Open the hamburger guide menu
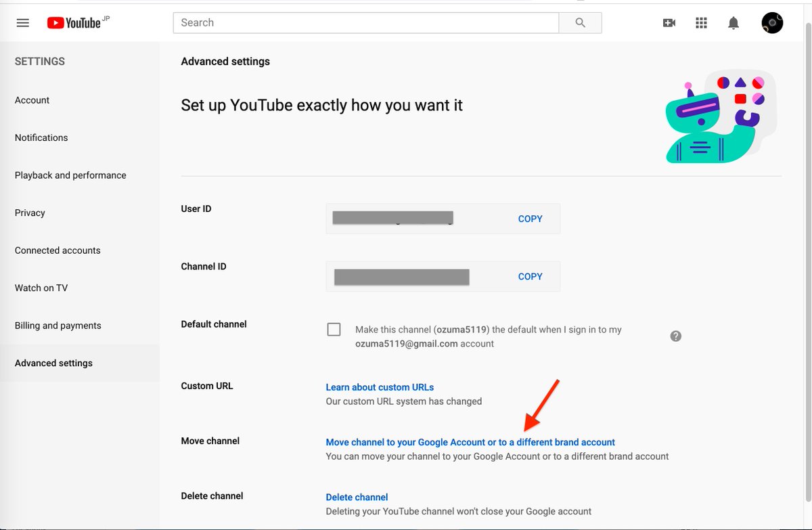 pos(23,22)
